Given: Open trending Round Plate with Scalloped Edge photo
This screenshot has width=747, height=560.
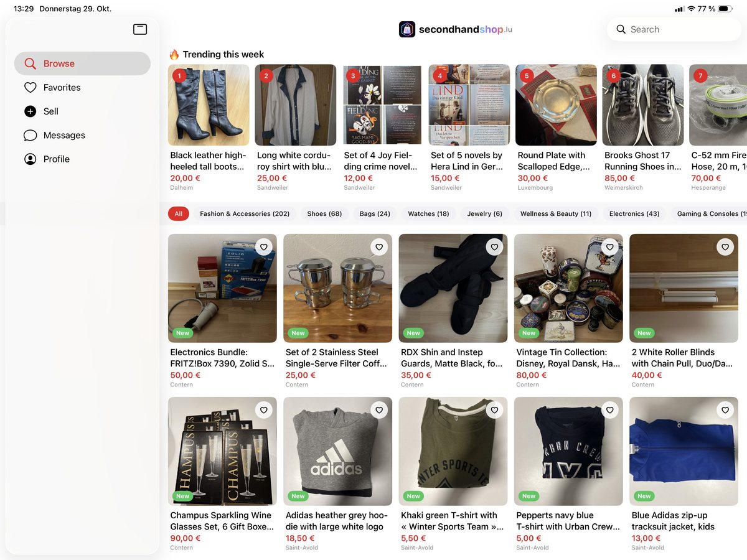Looking at the screenshot, I should point(556,105).
